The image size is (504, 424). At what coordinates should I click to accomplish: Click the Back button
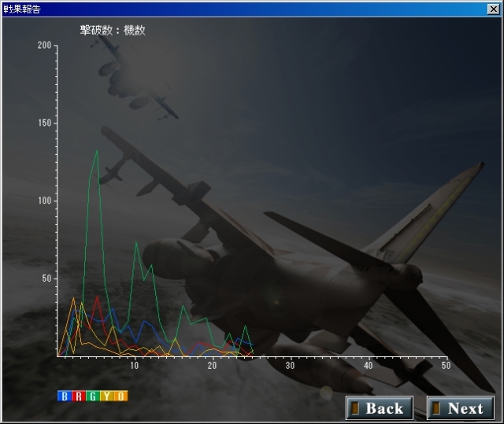[x=380, y=408]
